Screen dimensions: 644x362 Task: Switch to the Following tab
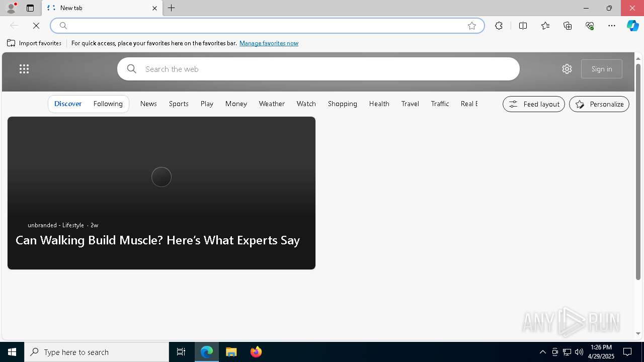108,104
